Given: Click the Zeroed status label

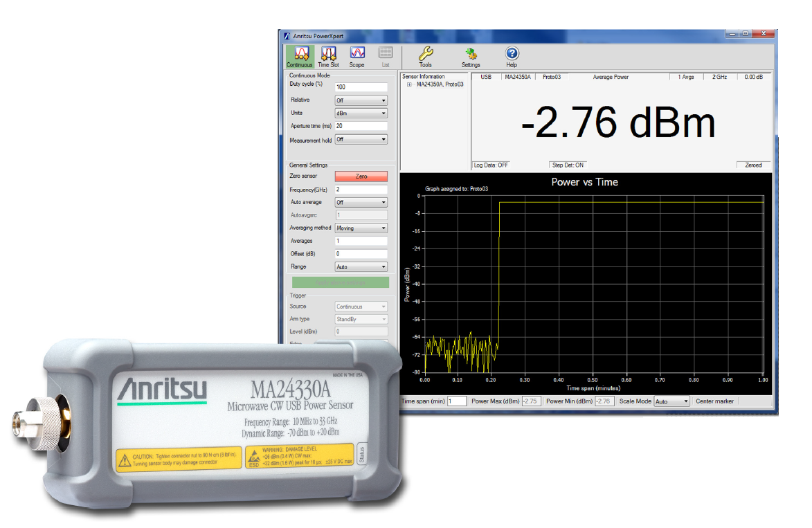Looking at the screenshot, I should [753, 165].
